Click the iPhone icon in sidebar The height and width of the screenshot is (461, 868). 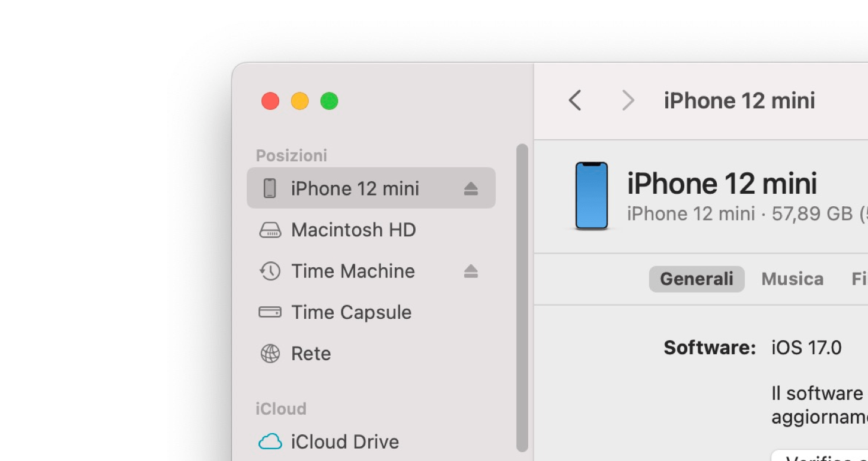click(270, 188)
